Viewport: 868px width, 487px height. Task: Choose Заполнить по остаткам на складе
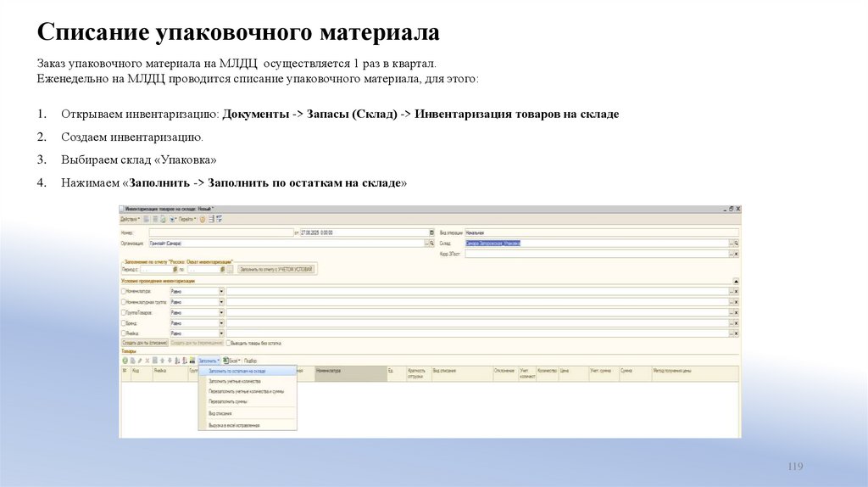tap(248, 372)
